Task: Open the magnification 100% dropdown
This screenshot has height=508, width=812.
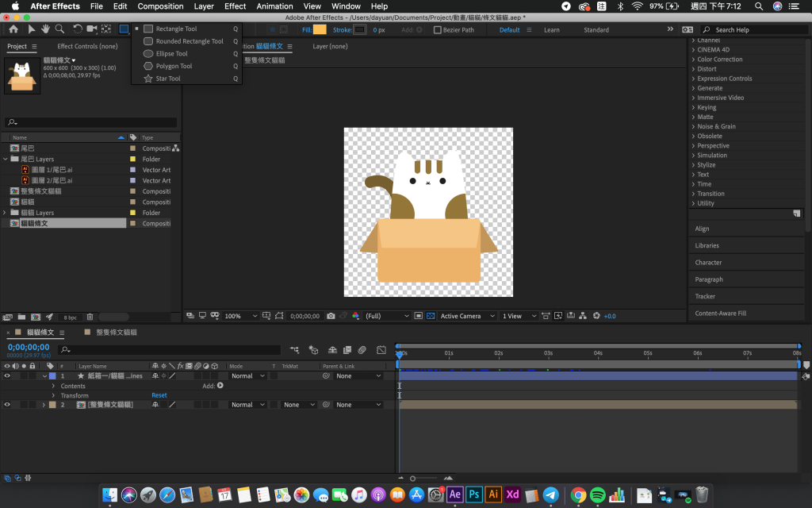Action: click(241, 316)
